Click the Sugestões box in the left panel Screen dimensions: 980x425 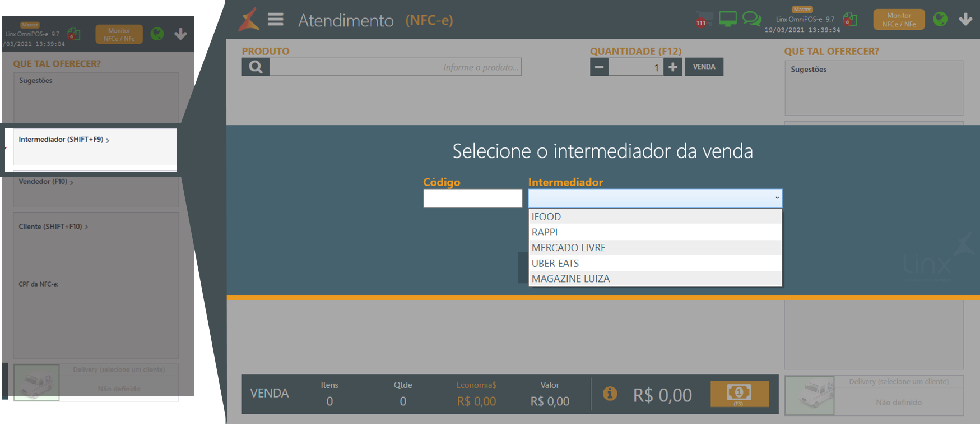(x=96, y=98)
